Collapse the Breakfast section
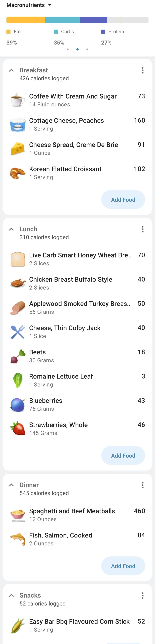Viewport: 155px width, 644px height. point(11,70)
